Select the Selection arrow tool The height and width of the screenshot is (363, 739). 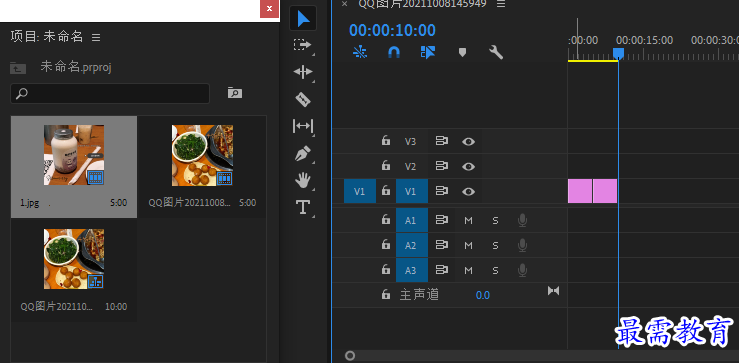point(303,18)
